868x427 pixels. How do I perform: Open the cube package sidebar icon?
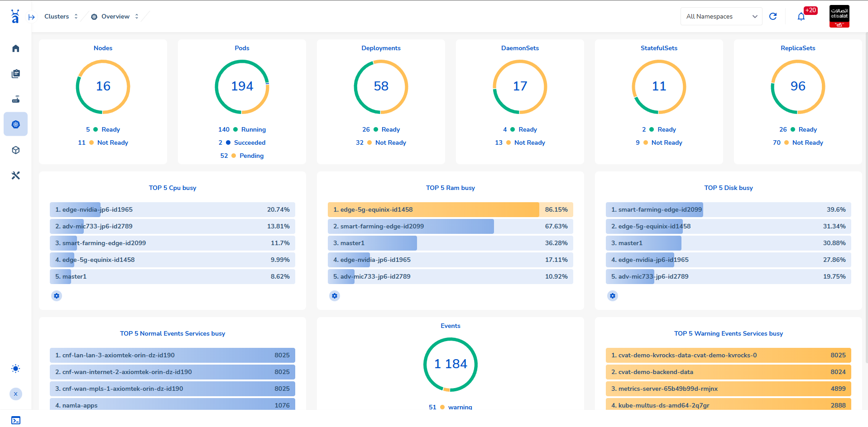click(16, 150)
